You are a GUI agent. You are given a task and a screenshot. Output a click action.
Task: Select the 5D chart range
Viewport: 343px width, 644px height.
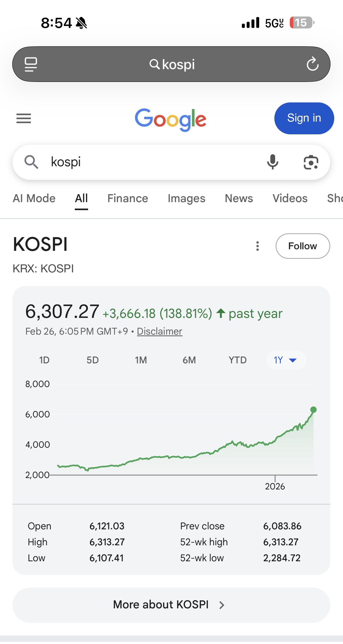(93, 360)
